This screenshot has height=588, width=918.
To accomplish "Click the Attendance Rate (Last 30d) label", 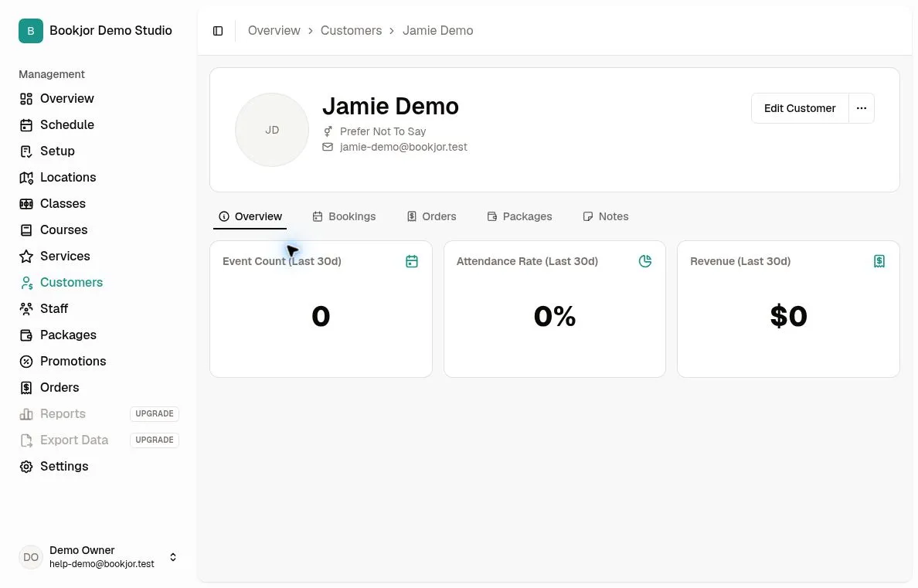I will 527,261.
